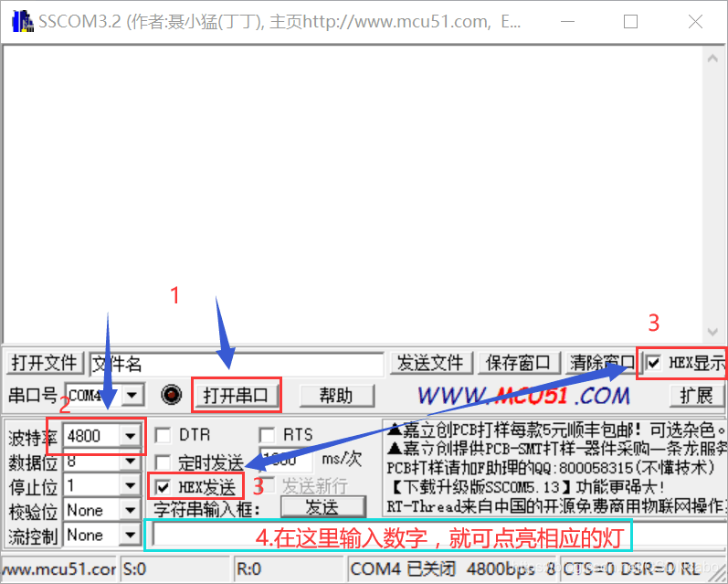Click the www.mcu51.com status bar link
728x584 pixels.
[59, 568]
